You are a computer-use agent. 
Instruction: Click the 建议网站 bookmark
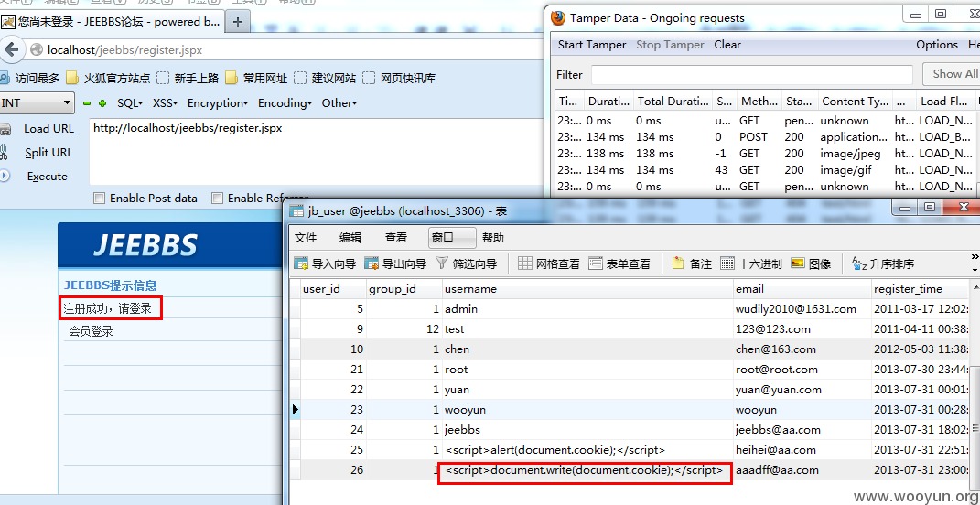tap(325, 78)
